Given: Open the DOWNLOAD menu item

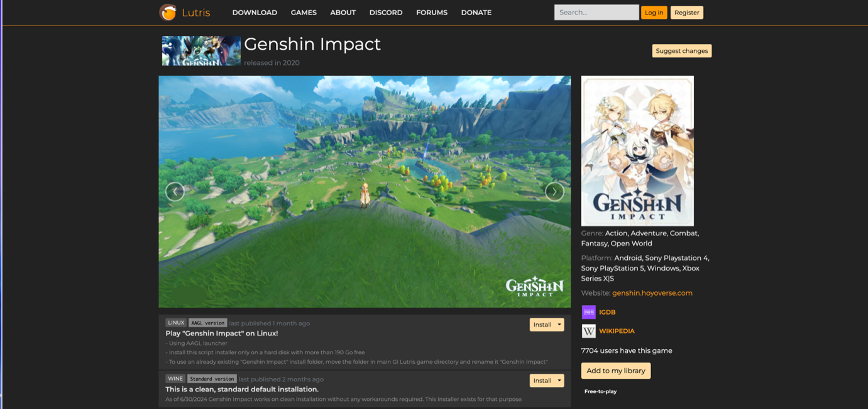Looking at the screenshot, I should pos(255,13).
